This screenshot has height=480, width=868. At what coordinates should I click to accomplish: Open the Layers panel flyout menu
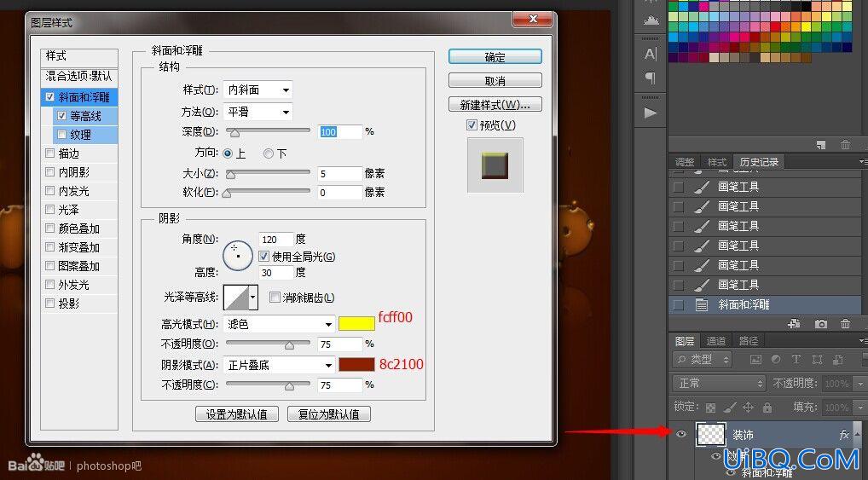click(x=863, y=340)
